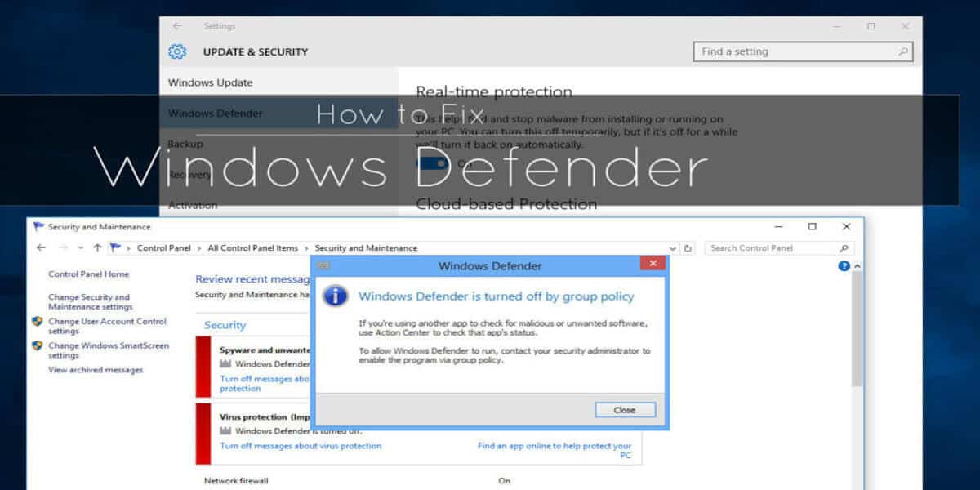Click the back arrow in the Settings window
The width and height of the screenshot is (980, 490).
176,25
